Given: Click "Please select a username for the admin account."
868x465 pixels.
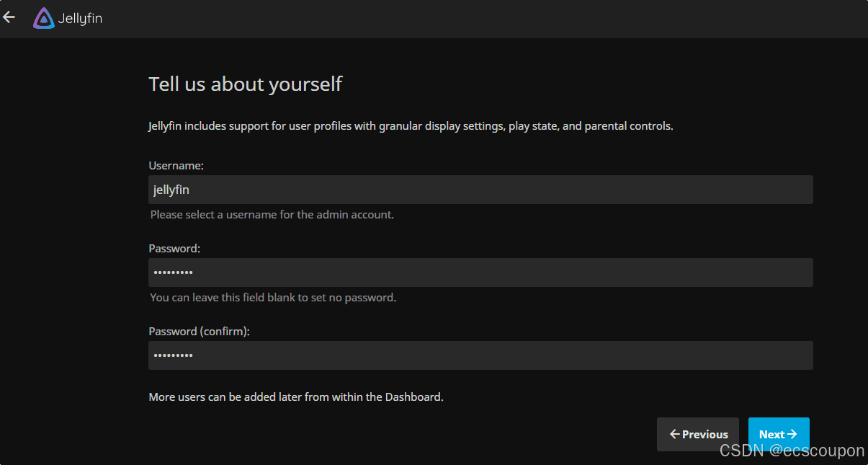Looking at the screenshot, I should (272, 215).
